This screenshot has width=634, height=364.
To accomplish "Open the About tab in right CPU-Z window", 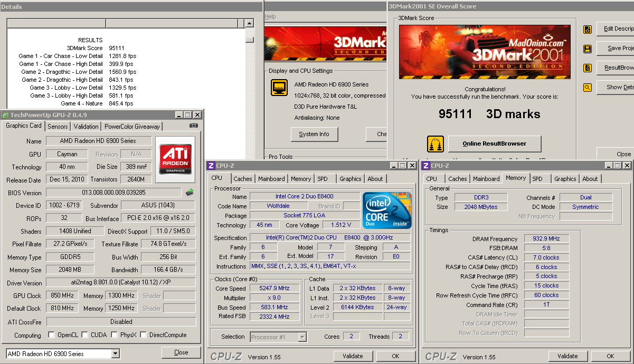I will click(590, 179).
